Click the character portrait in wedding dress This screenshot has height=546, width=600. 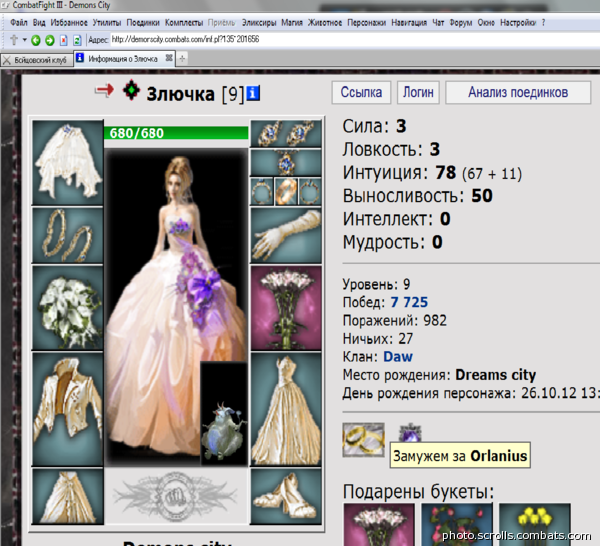pyautogui.click(x=176, y=306)
